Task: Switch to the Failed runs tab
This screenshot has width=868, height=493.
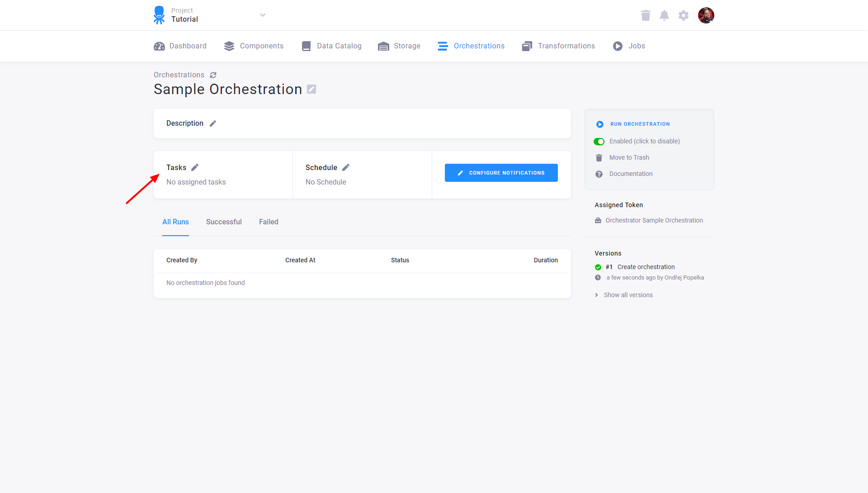Action: (268, 222)
